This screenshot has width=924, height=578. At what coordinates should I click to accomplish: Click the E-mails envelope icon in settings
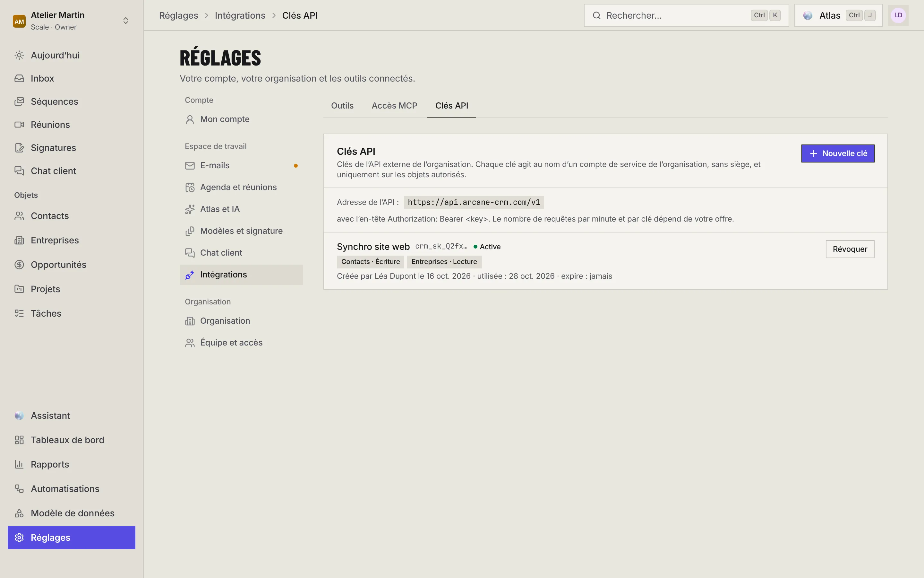[190, 165]
